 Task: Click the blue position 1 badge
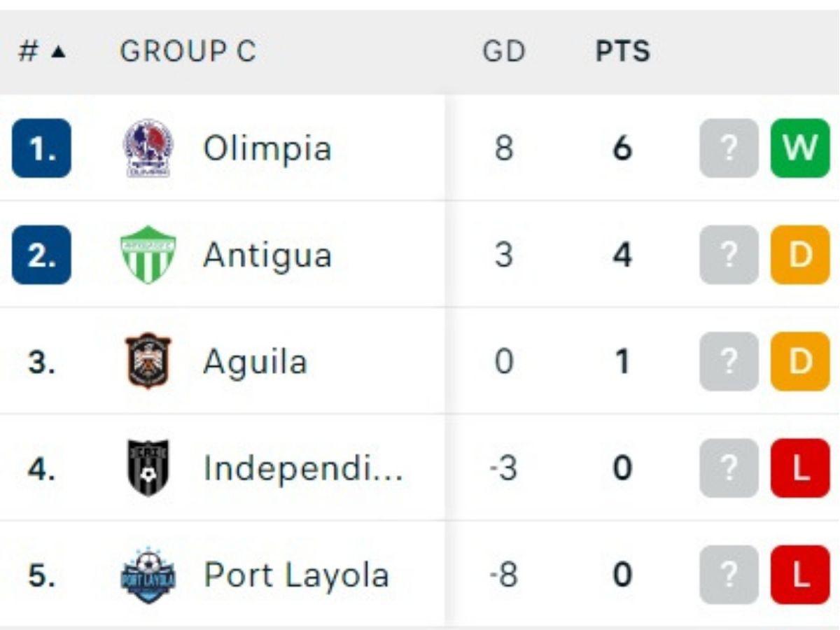41,148
